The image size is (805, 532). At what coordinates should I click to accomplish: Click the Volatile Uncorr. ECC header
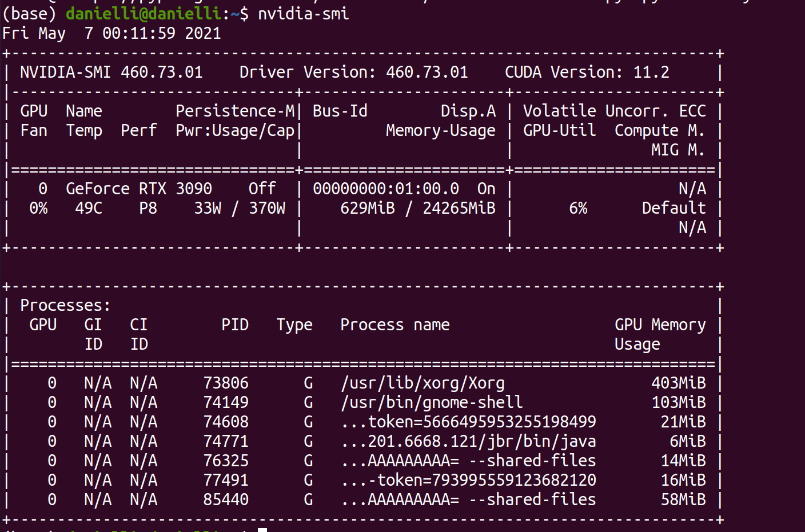(x=615, y=111)
